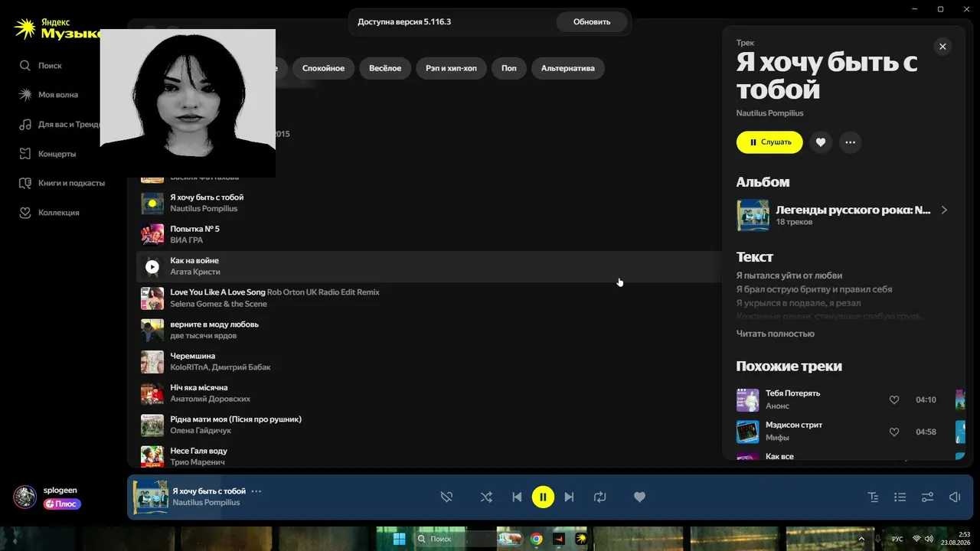Open artist ВИА ГРА link

click(186, 240)
